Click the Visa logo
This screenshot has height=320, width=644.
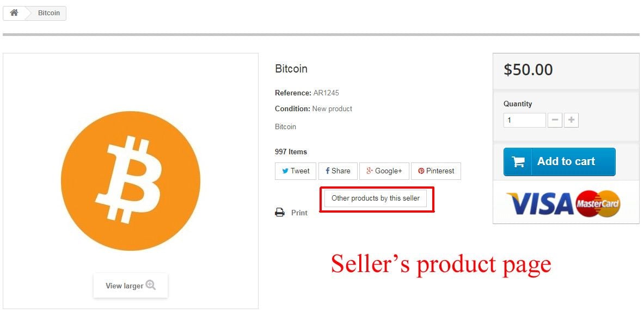[541, 203]
